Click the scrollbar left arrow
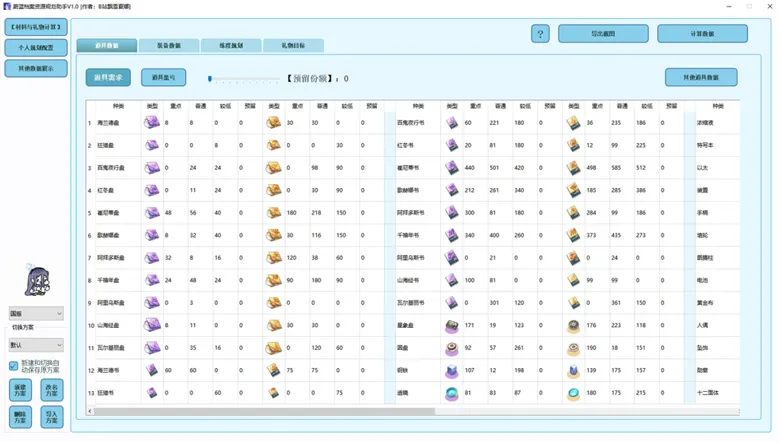This screenshot has height=442, width=780. (90, 411)
